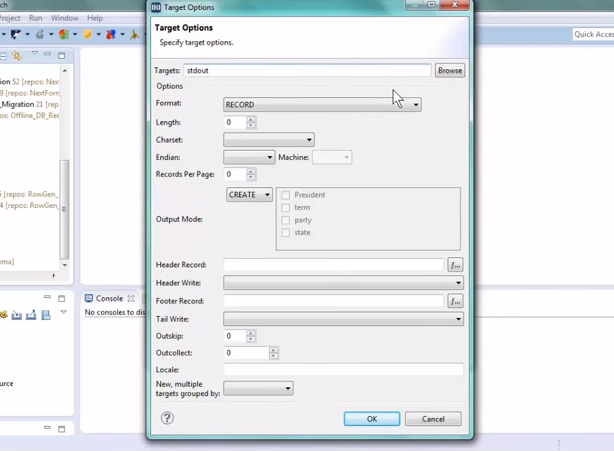614x451 pixels.
Task: Select the _Migration 21 project row
Action: (x=30, y=104)
